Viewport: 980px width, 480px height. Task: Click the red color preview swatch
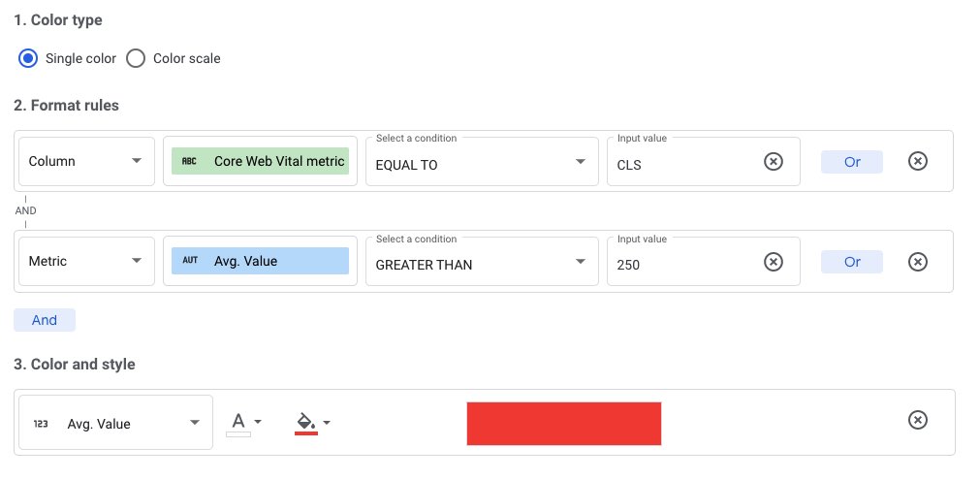[563, 424]
